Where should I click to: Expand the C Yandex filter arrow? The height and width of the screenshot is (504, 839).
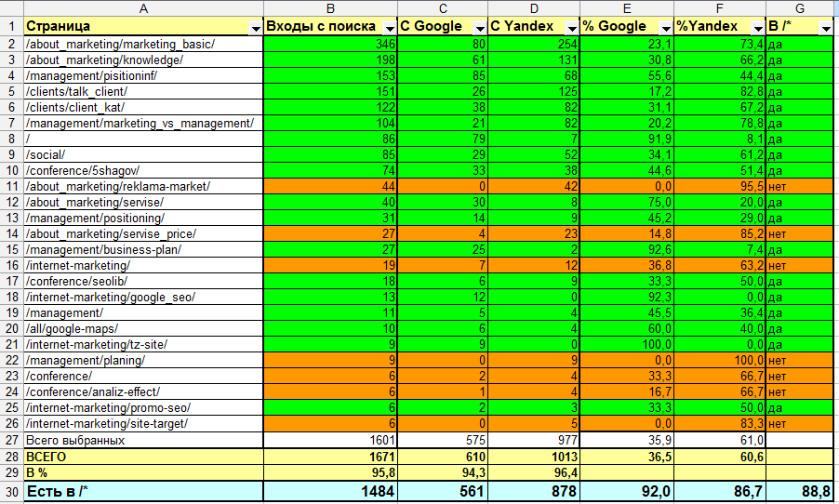569,28
